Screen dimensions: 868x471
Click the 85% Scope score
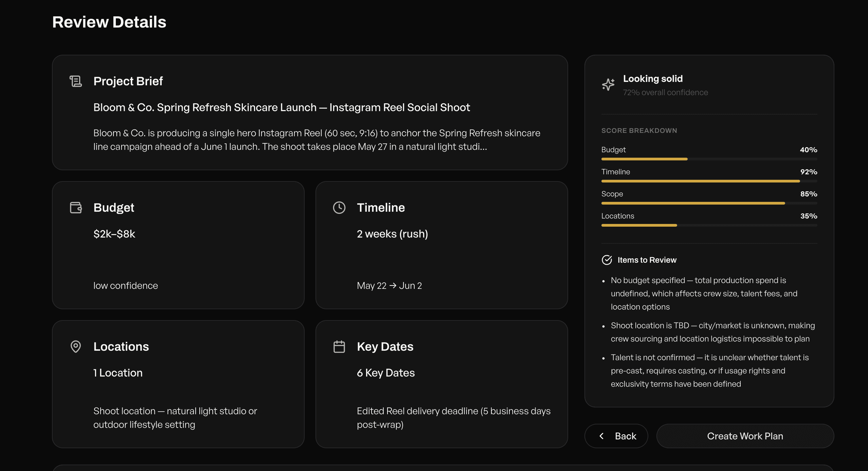809,194
